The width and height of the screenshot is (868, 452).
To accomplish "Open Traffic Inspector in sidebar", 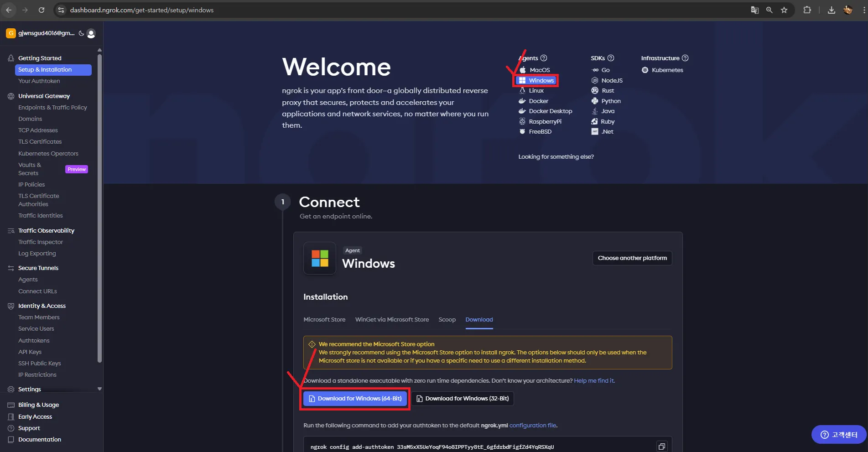I will (x=41, y=242).
